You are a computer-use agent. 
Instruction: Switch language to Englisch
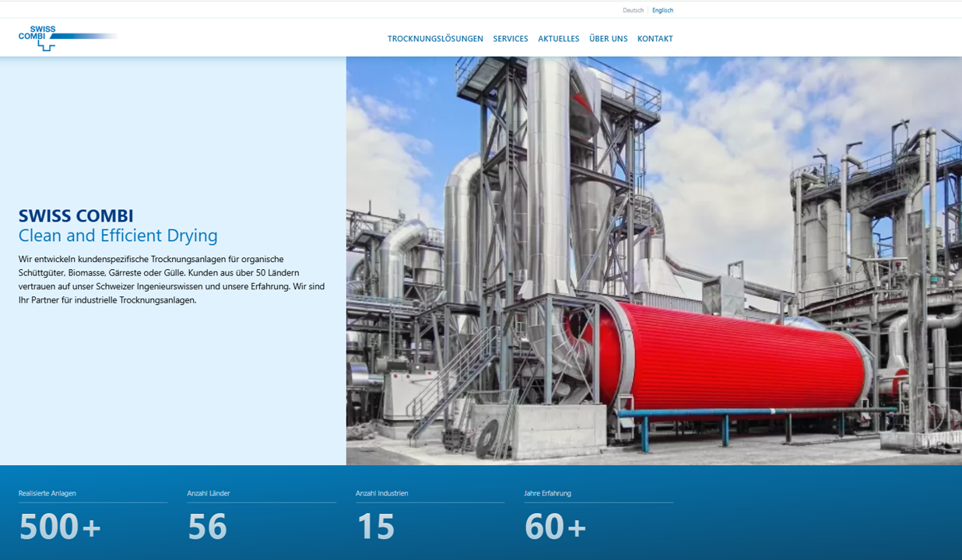point(662,10)
